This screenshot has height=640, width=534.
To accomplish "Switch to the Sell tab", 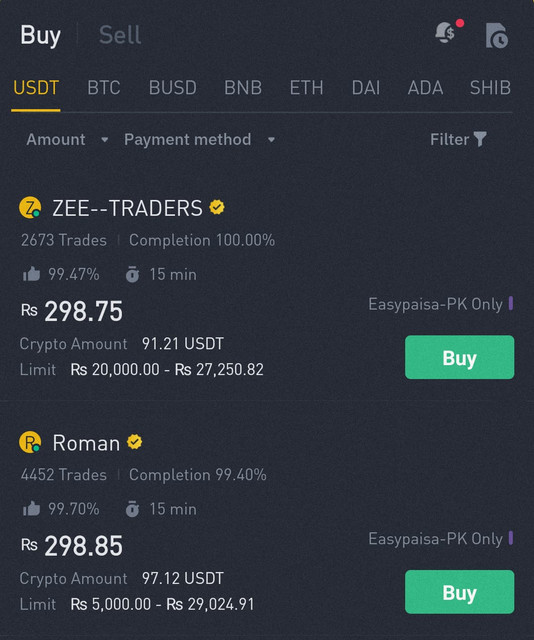I will click(x=120, y=35).
